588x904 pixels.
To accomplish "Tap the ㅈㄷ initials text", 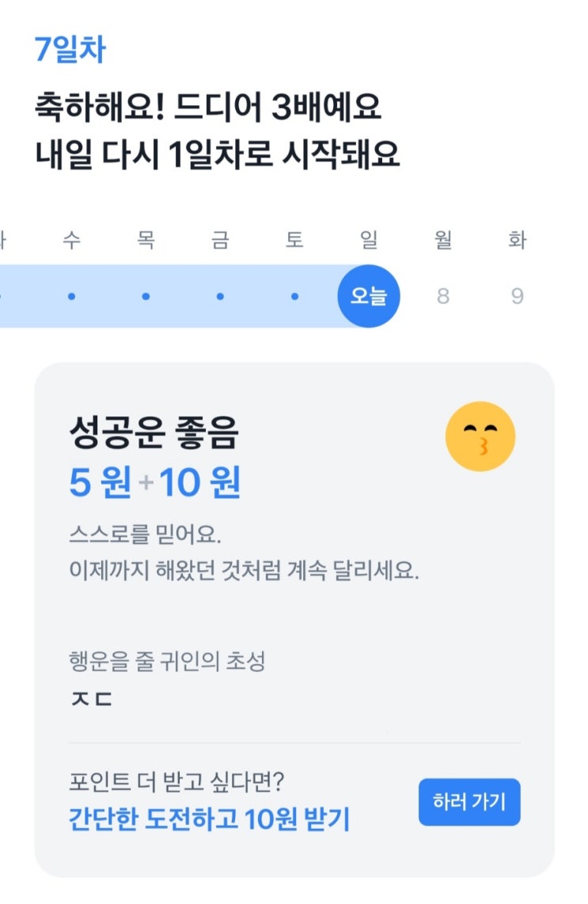I will click(91, 699).
